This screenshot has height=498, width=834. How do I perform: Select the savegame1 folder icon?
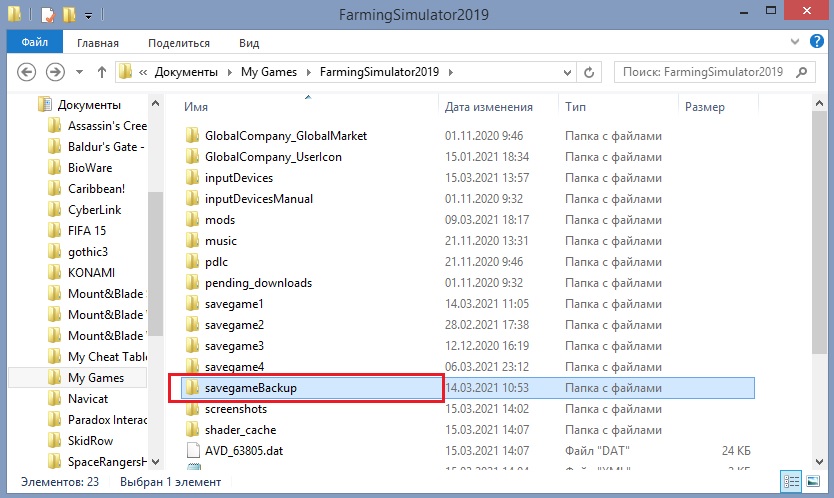click(x=193, y=304)
